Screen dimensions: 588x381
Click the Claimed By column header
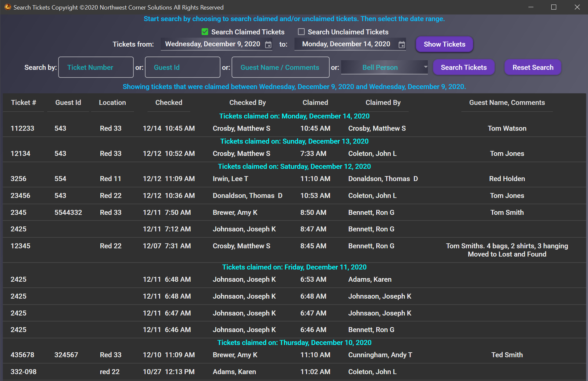click(383, 103)
